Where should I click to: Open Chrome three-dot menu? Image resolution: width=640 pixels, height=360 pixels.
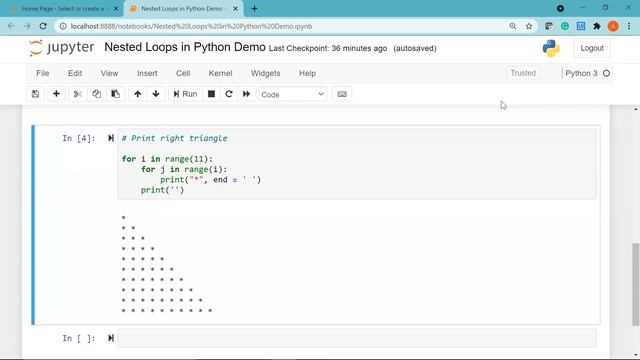click(x=629, y=26)
